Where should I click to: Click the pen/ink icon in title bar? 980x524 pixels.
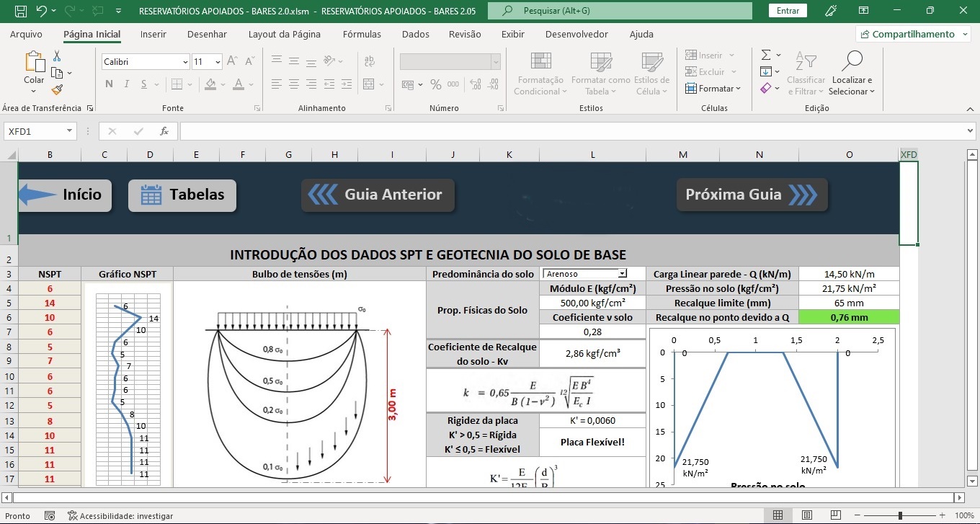tap(831, 11)
